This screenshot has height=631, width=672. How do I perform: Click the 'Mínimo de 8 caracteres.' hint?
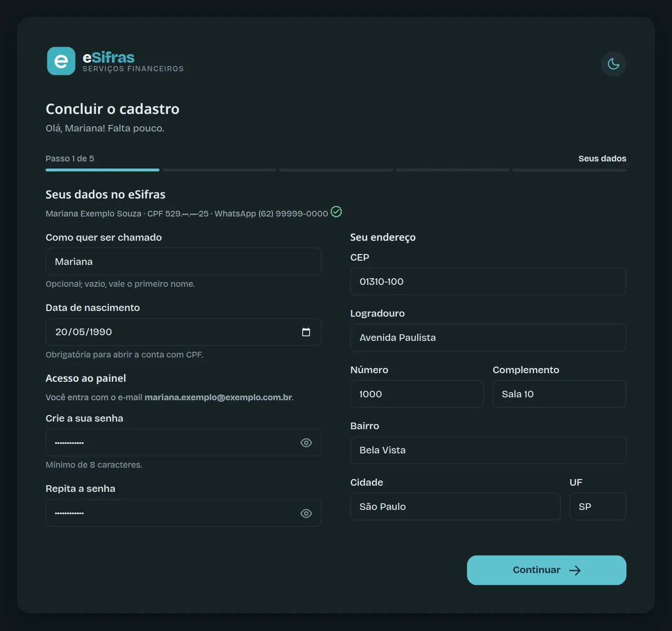pyautogui.click(x=94, y=465)
